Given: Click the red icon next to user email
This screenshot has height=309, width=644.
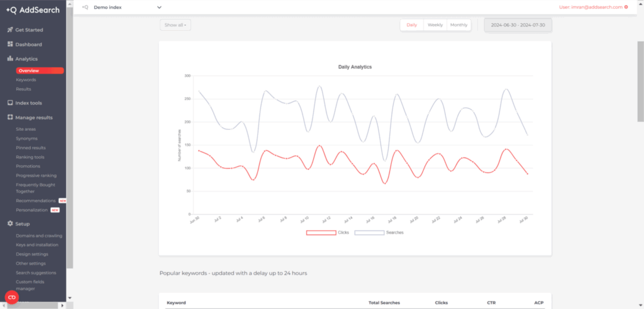Looking at the screenshot, I should pos(626,7).
